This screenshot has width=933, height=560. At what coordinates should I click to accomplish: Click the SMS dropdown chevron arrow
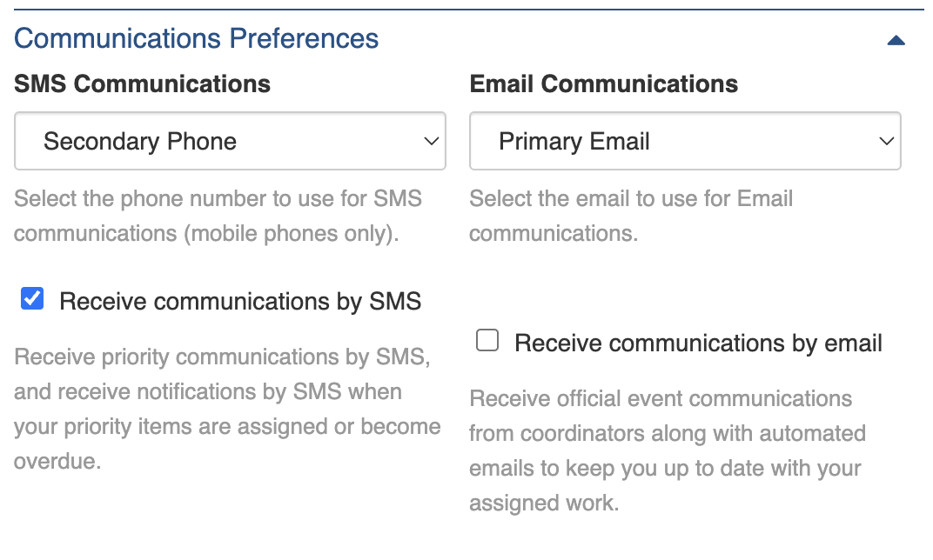click(x=431, y=141)
